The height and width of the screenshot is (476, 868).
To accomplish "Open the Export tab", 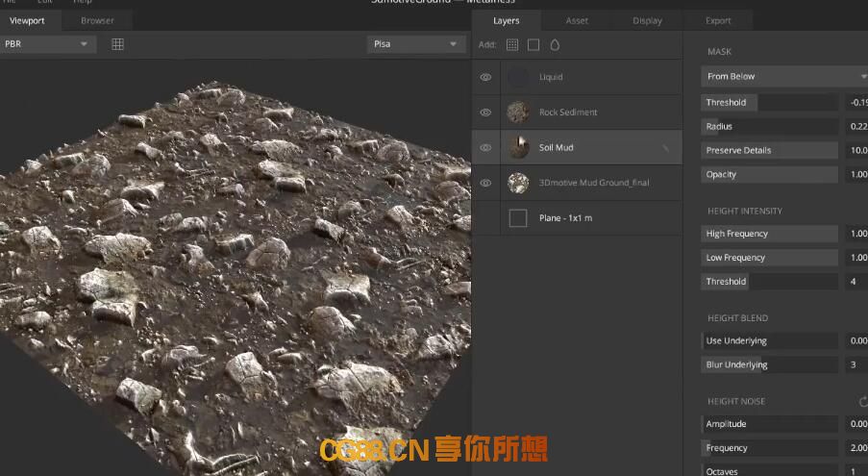I will [718, 20].
